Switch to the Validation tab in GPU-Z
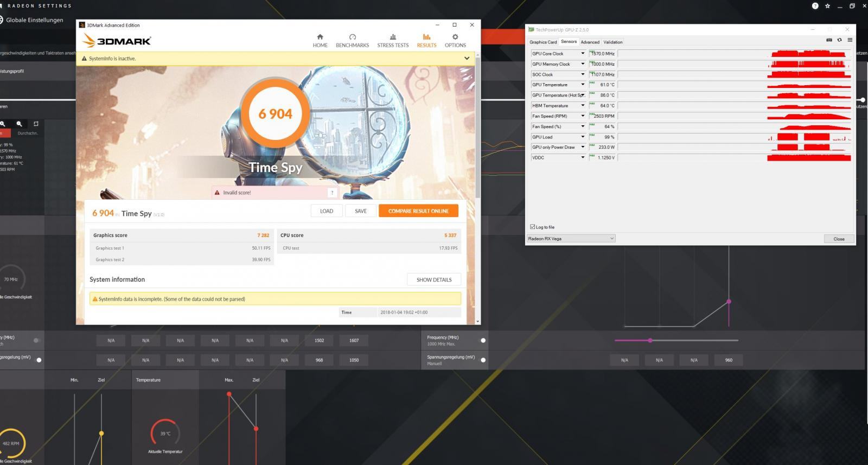 613,42
